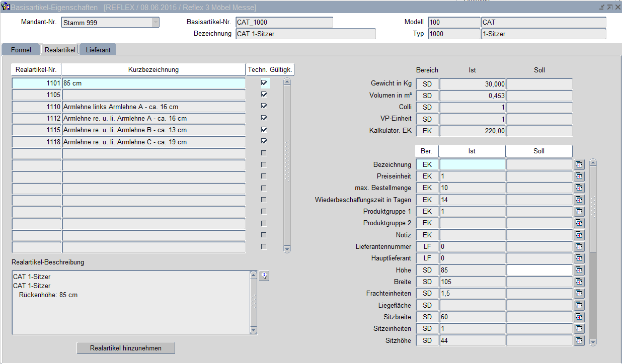
Task: Switch to the Lieferant tab
Action: coord(98,50)
